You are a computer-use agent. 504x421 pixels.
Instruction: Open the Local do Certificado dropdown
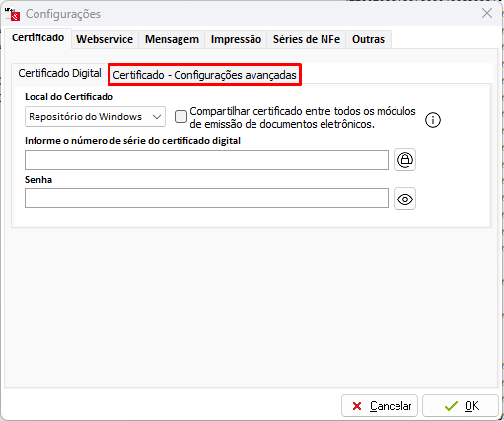(x=95, y=117)
